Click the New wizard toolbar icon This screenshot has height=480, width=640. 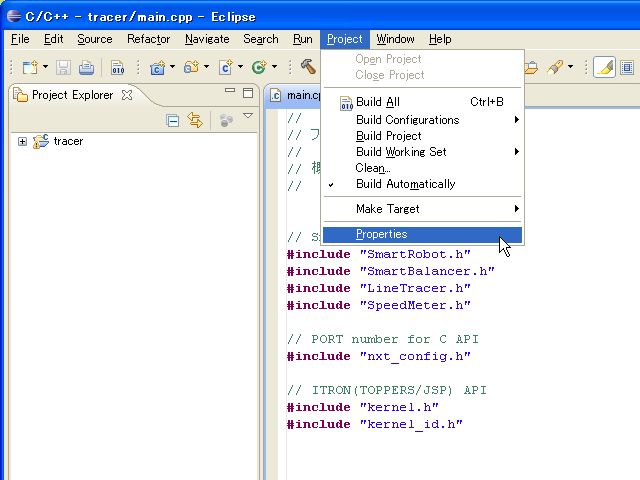tap(30, 67)
